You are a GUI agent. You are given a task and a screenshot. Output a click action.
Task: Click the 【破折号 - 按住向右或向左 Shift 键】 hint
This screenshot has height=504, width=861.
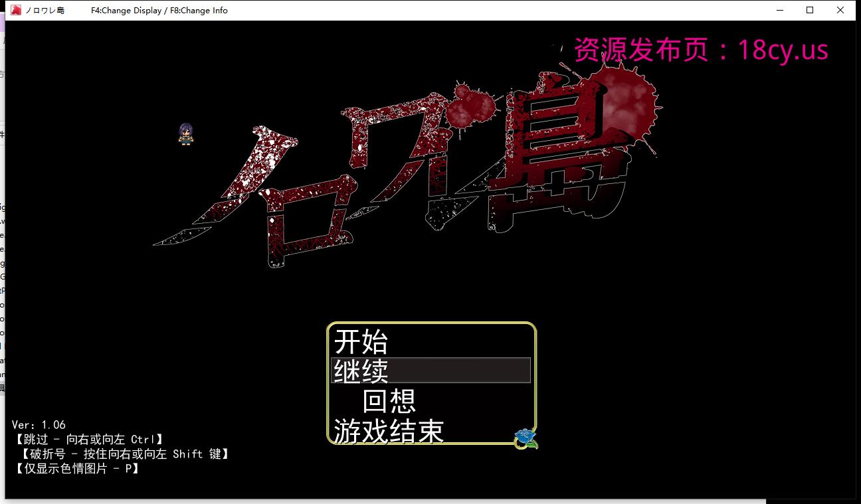coord(125,454)
